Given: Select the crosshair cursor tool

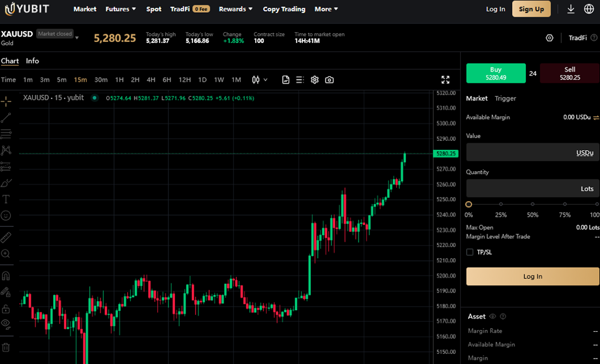Looking at the screenshot, I should pyautogui.click(x=6, y=101).
